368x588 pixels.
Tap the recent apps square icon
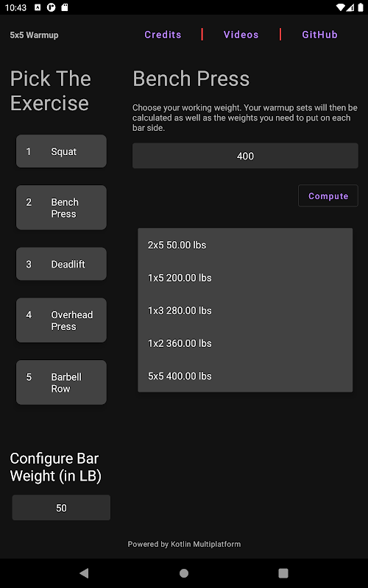coord(283,573)
